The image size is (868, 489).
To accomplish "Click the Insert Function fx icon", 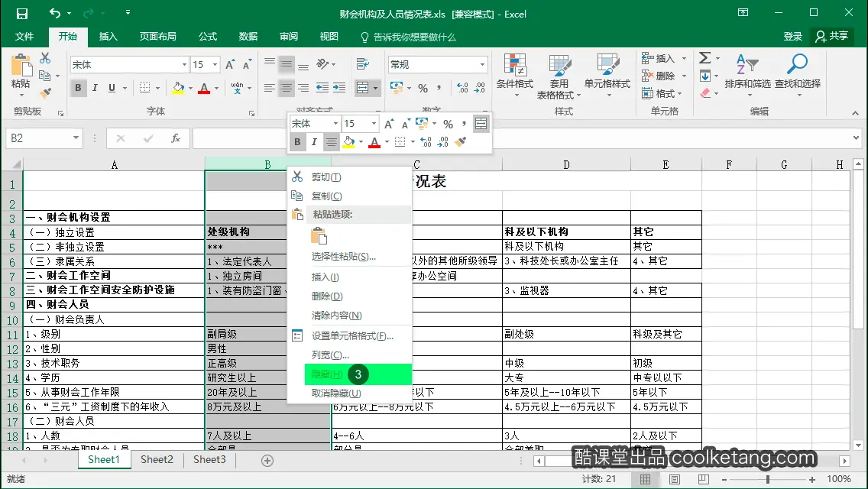I will tap(176, 138).
